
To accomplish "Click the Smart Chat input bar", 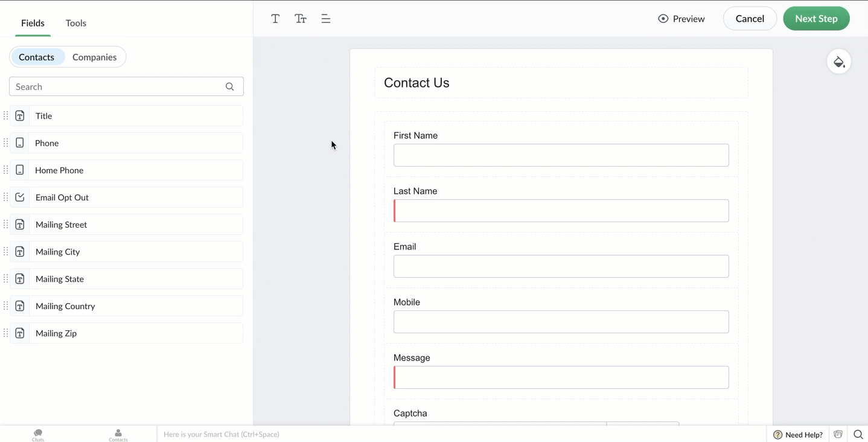I will (461, 434).
